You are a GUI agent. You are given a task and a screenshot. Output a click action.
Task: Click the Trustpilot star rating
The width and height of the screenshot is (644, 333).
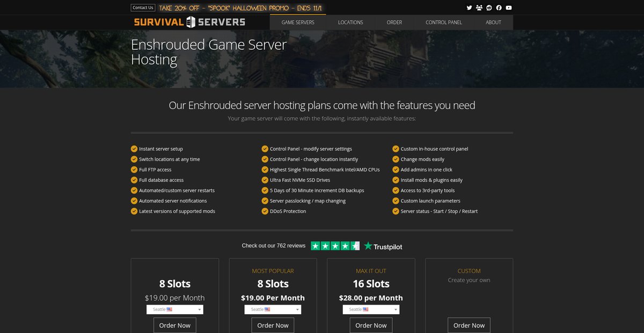coord(335,245)
